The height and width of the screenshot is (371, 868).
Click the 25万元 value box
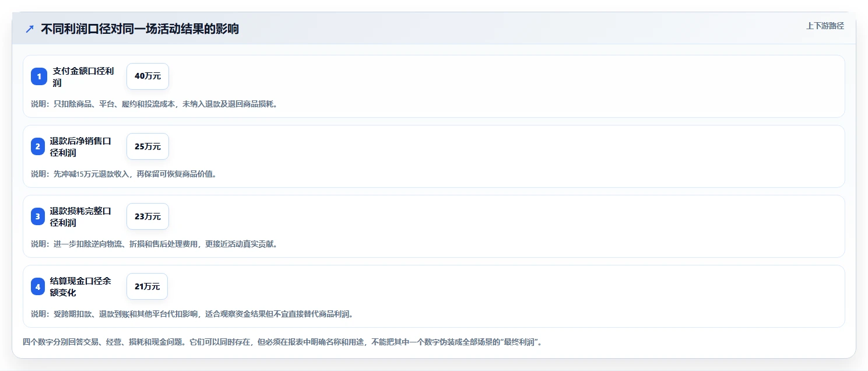coord(147,146)
